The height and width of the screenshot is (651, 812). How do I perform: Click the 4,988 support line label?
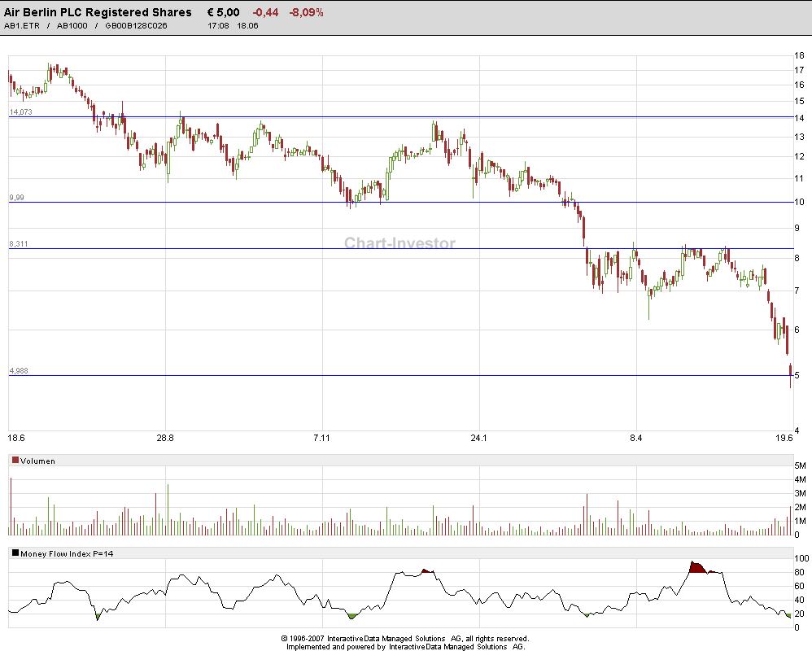coord(19,371)
